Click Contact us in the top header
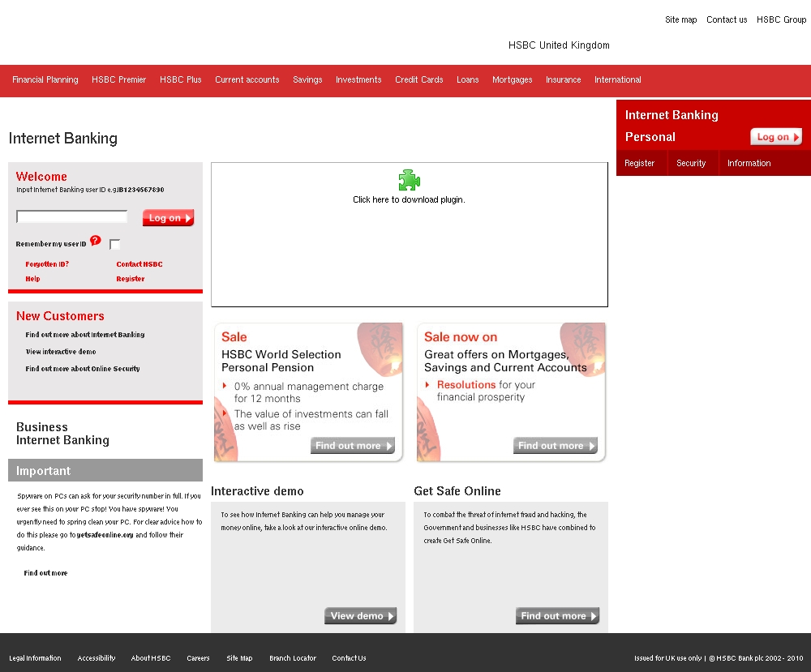 [727, 19]
